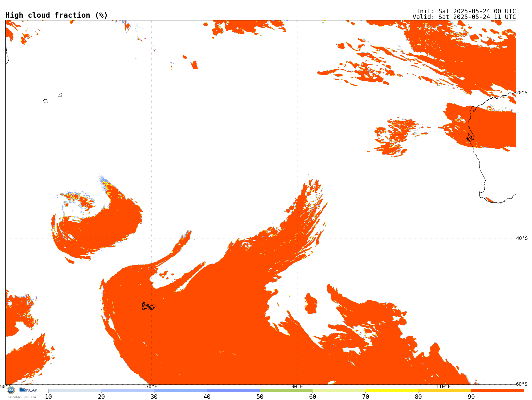Image resolution: width=532 pixels, height=400 pixels.
Task: Click the 20°S latitude label
Action: pos(522,93)
